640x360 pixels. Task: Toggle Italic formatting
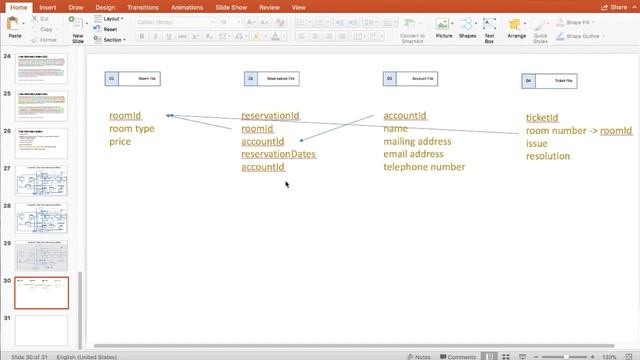(x=155, y=36)
